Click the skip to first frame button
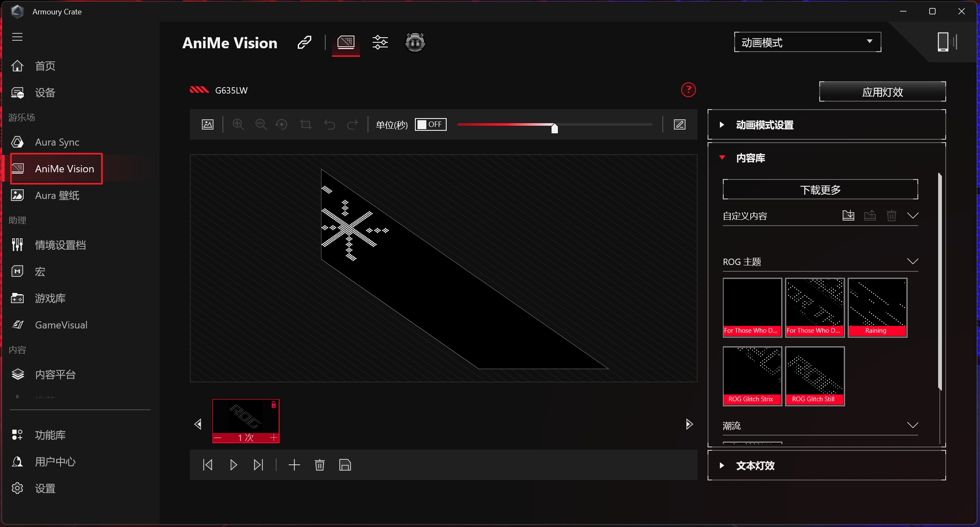980x527 pixels. (x=208, y=465)
